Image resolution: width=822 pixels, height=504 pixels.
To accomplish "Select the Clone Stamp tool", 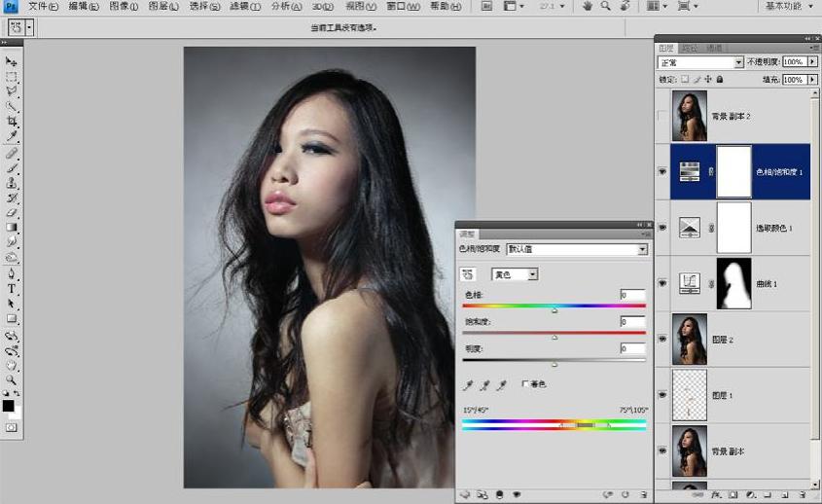I will [x=11, y=183].
